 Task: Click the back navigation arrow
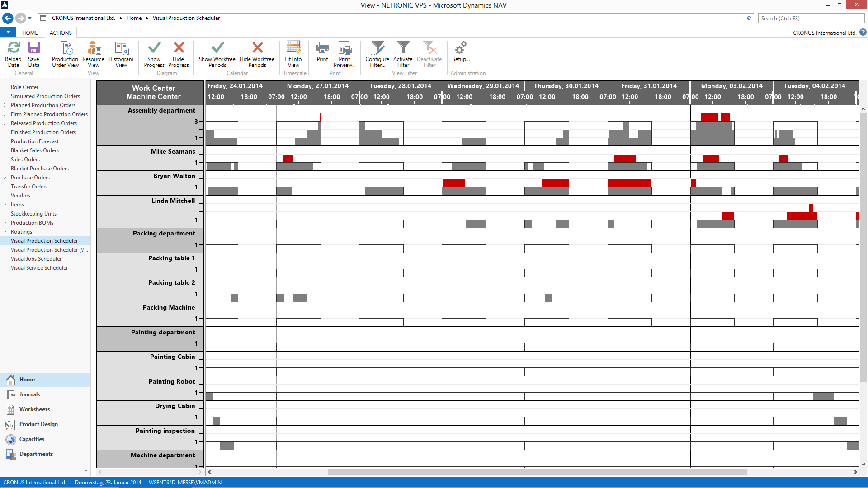[8, 18]
